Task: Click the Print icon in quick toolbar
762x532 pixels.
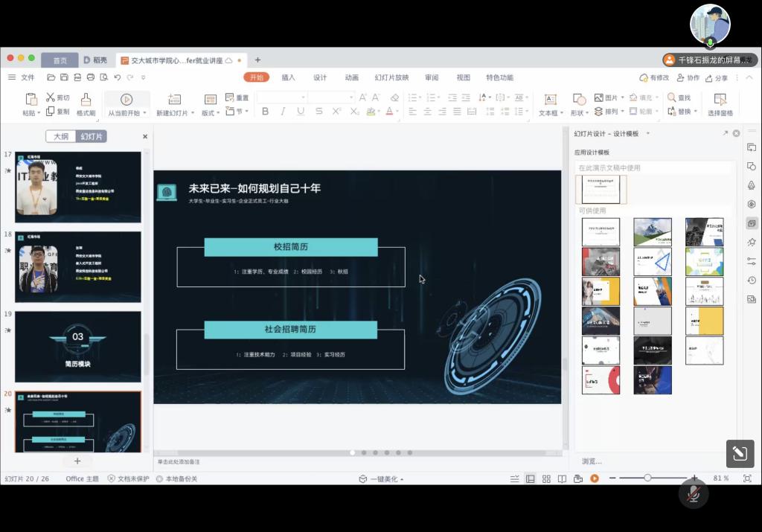Action: 90,77
